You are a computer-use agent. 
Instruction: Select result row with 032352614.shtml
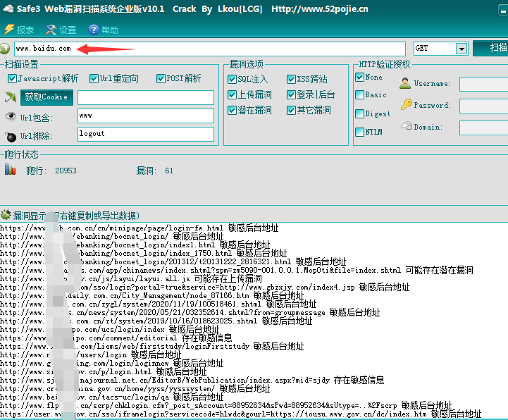(190, 312)
